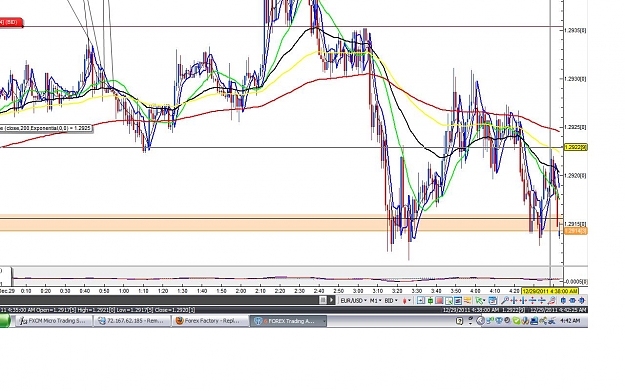Click the orange horizontal lines toolbar icon
This screenshot has height=391, width=625.
point(467,301)
